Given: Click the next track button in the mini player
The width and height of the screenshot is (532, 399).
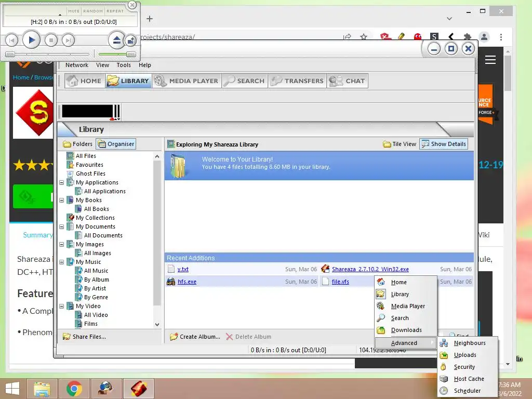Looking at the screenshot, I should (x=68, y=41).
